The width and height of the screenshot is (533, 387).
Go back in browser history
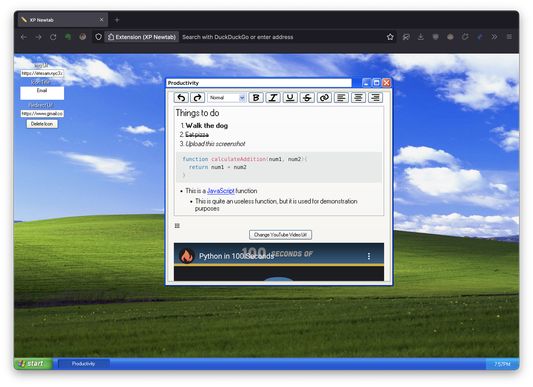23,37
